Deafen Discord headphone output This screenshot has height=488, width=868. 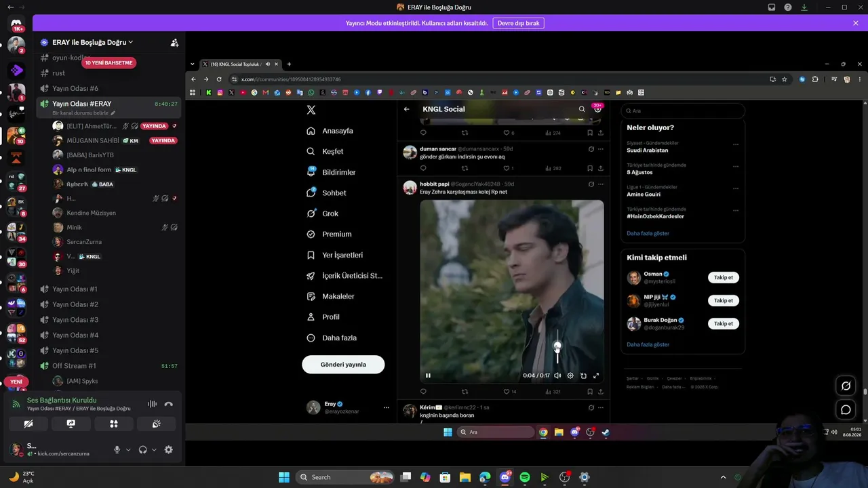142,449
